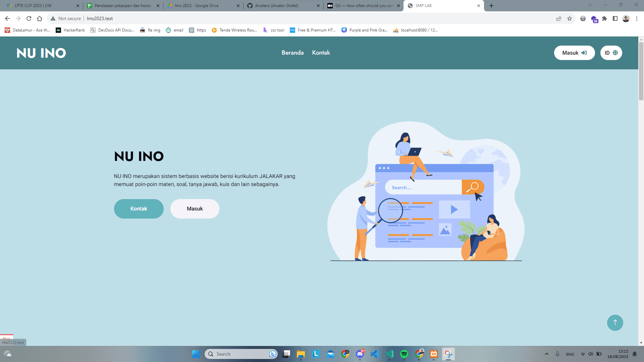644x362 pixels.
Task: Open the HackerRank bookmark
Action: 70,30
